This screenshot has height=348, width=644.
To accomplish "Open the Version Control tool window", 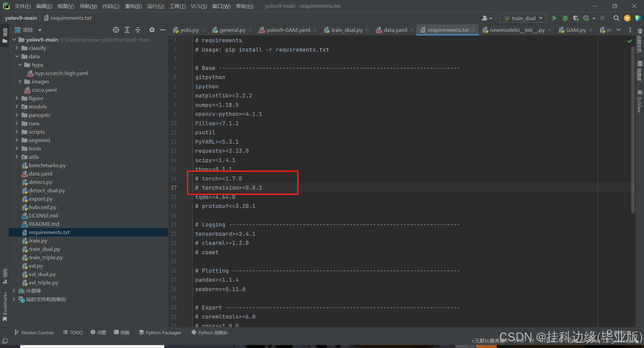I will click(x=34, y=333).
